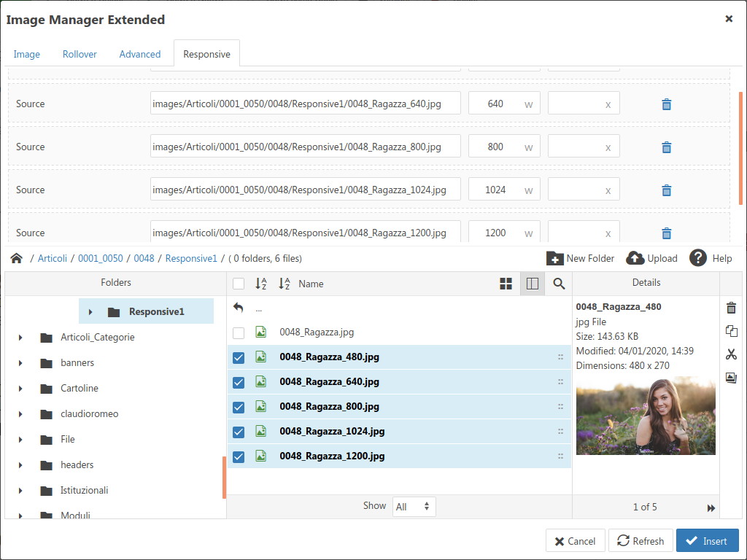
Task: Toggle the select-all files checkbox
Action: (239, 284)
